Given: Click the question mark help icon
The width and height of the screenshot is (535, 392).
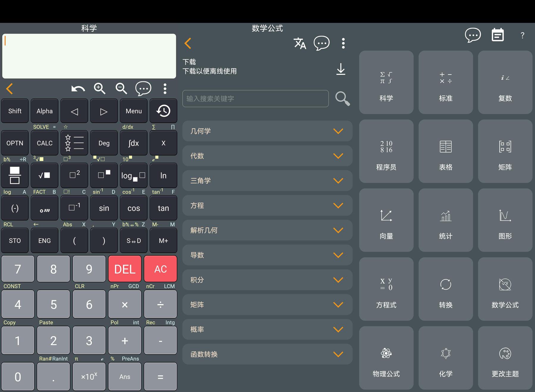Looking at the screenshot, I should (x=522, y=35).
